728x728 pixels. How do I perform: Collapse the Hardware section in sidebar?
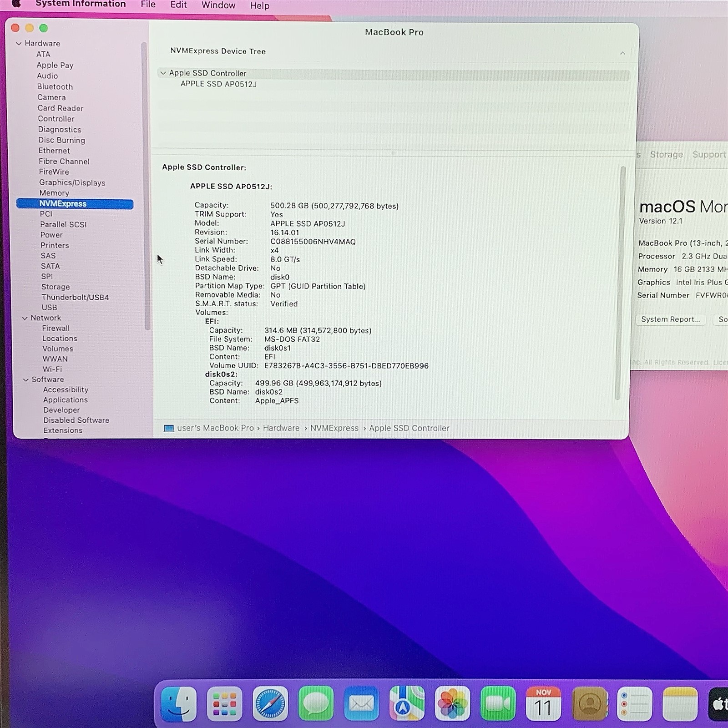click(19, 44)
